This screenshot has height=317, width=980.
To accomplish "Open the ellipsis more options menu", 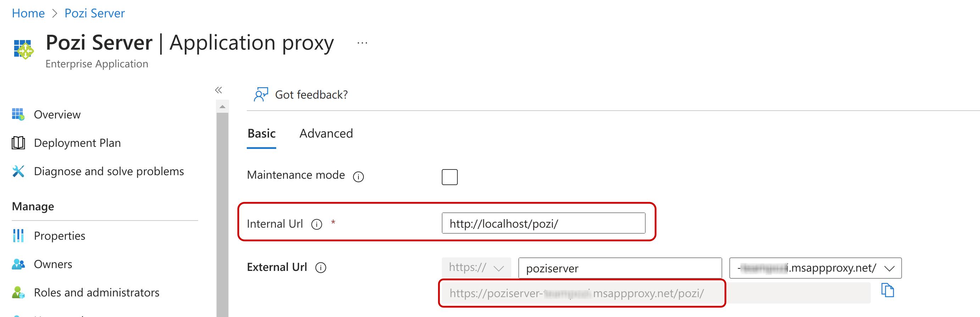I will pyautogui.click(x=362, y=43).
